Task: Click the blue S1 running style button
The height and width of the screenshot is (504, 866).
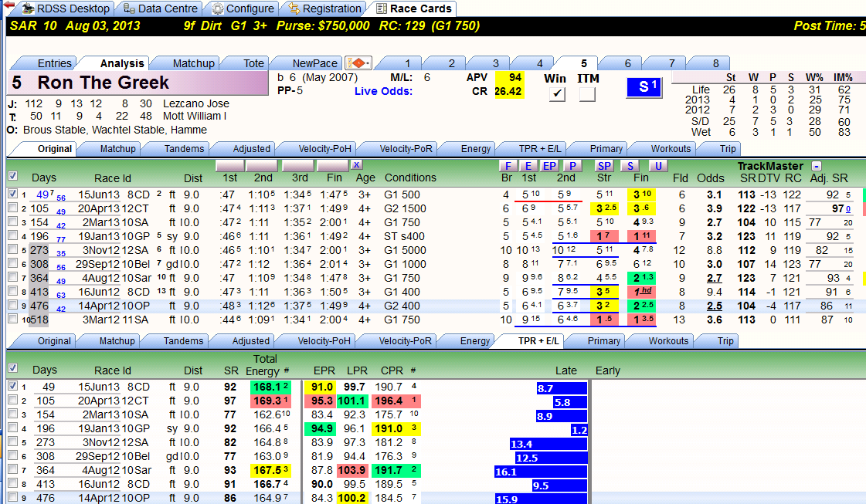Action: tap(644, 87)
